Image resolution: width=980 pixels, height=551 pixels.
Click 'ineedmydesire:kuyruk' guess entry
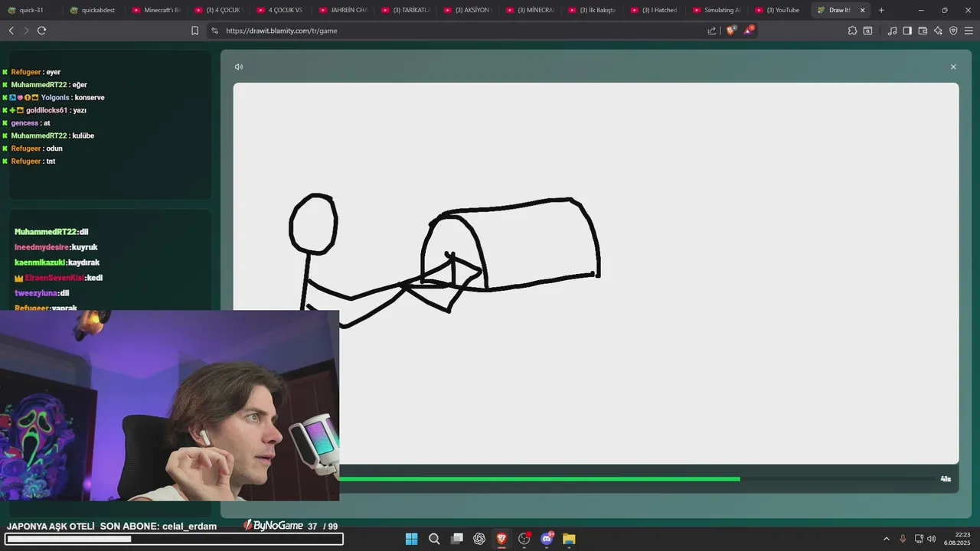coord(56,247)
